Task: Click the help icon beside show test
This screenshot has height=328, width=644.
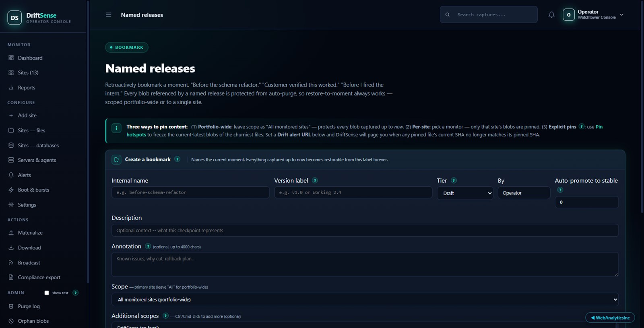Action: point(75,293)
